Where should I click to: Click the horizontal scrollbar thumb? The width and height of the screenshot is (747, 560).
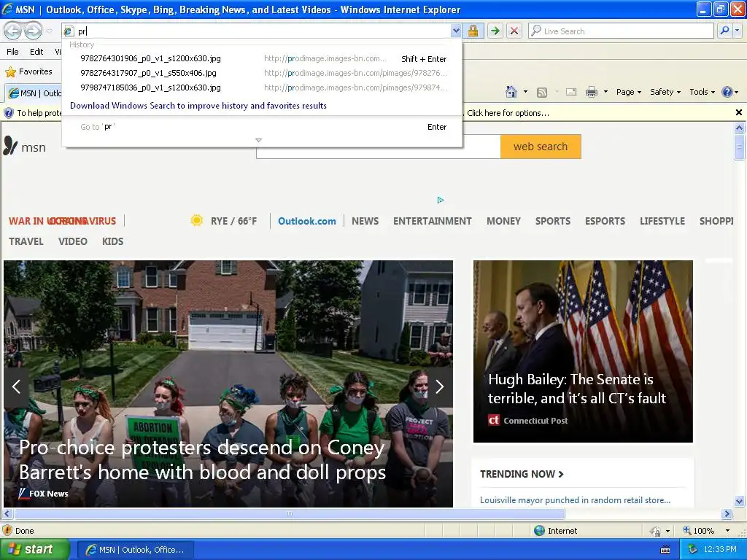(x=289, y=514)
